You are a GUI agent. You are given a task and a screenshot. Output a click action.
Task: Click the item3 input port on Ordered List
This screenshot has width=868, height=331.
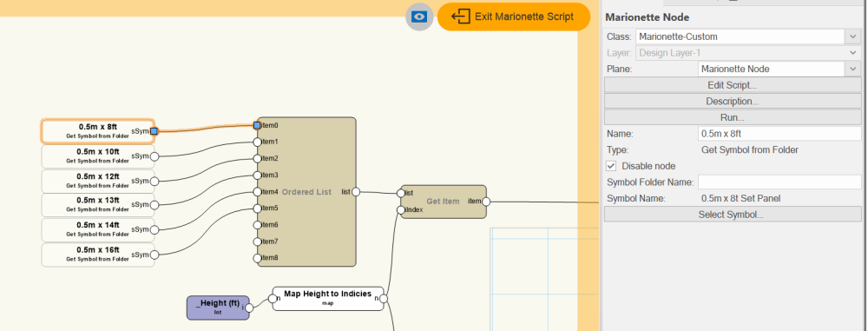tap(257, 175)
